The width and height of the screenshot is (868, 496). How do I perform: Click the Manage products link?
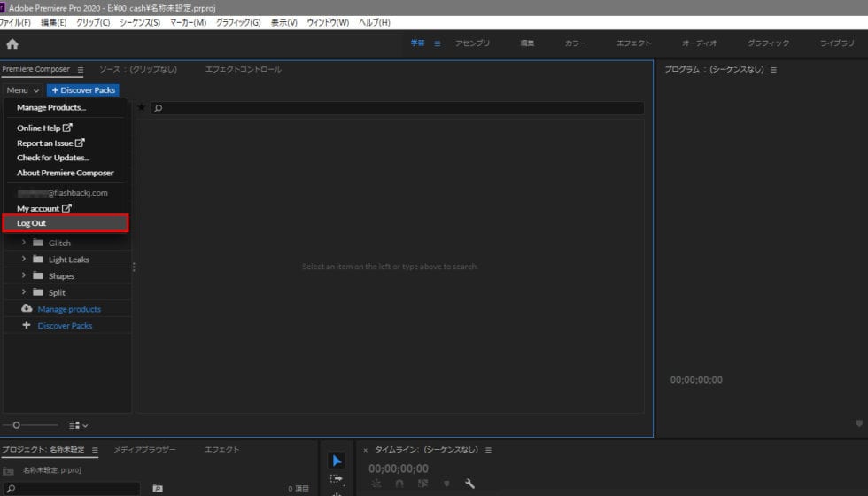coord(69,309)
